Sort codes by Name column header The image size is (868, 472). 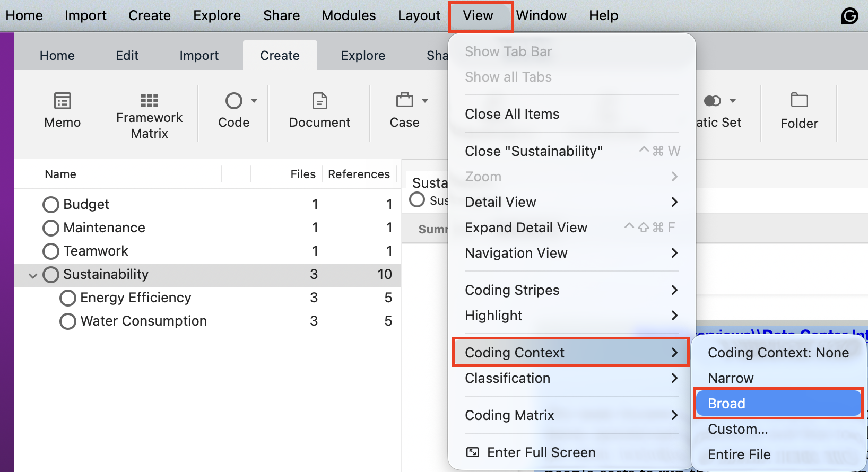point(60,174)
